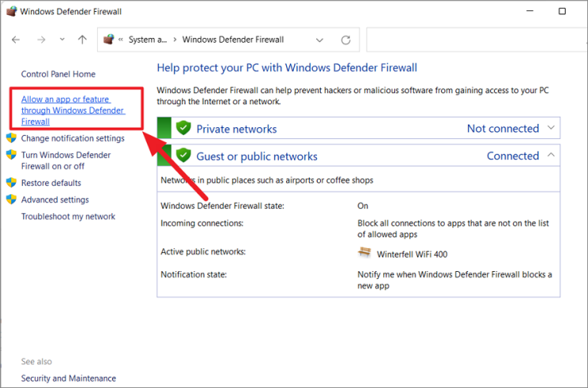Open Control Panel Home link
588x388 pixels.
[58, 74]
